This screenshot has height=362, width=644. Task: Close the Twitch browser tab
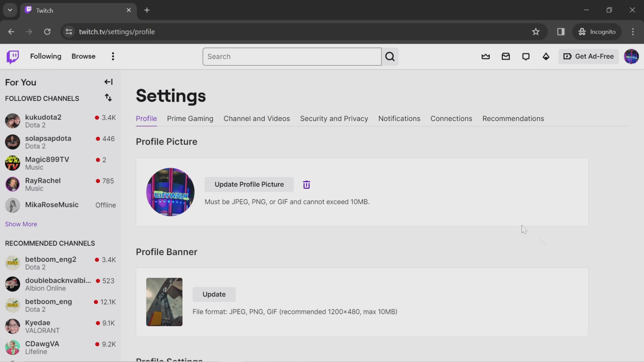129,10
